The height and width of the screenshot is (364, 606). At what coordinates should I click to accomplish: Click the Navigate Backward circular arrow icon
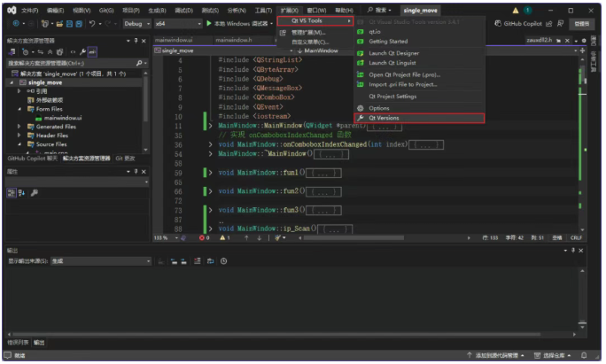pos(16,24)
